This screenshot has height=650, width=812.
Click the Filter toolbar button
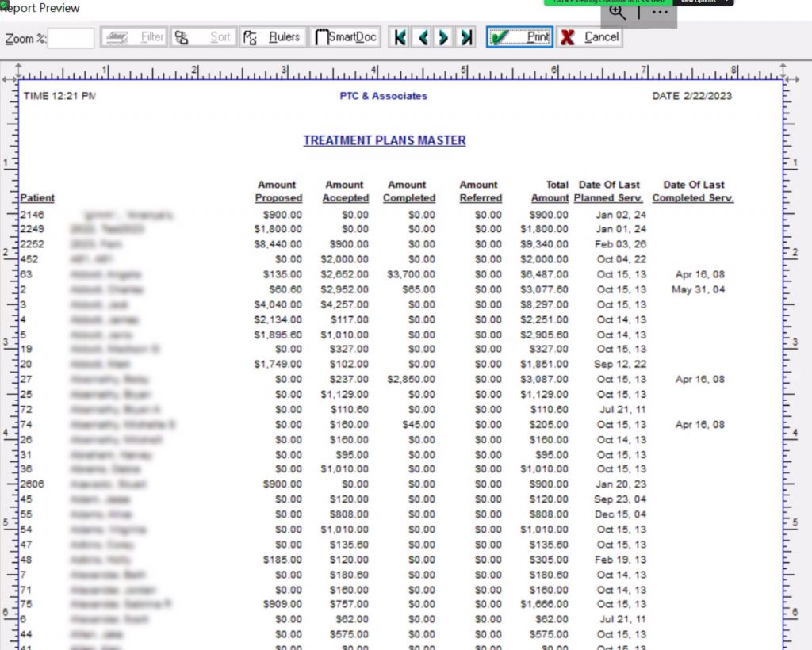[133, 37]
